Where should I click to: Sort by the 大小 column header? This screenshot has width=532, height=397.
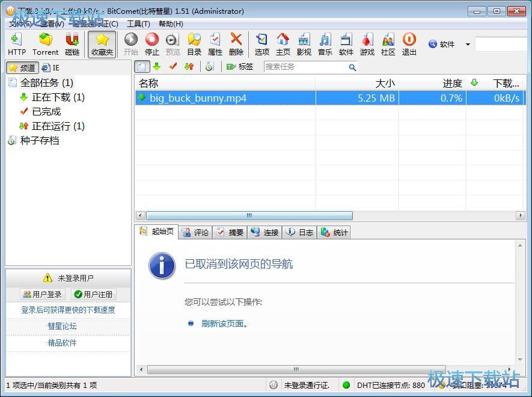tap(357, 83)
